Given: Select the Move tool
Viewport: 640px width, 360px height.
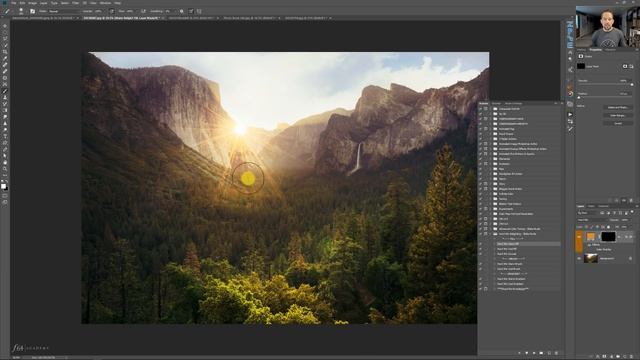Looking at the screenshot, I should [x=5, y=26].
